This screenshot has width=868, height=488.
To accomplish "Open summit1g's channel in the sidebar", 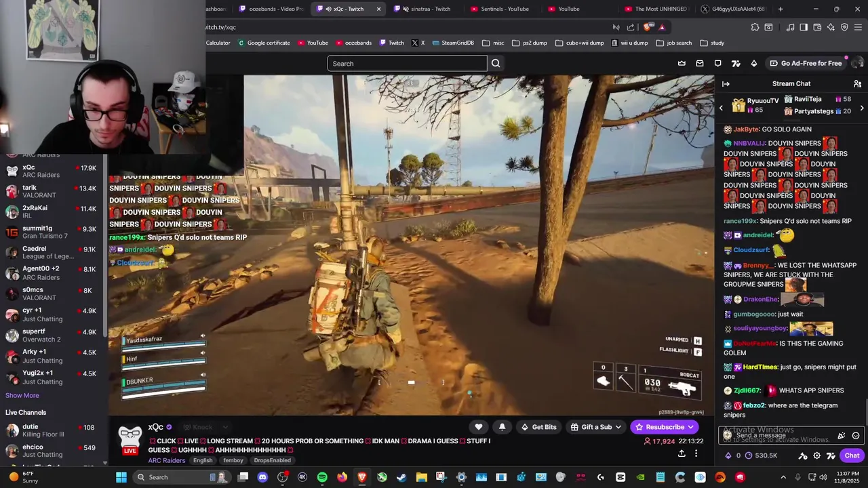I will click(52, 232).
